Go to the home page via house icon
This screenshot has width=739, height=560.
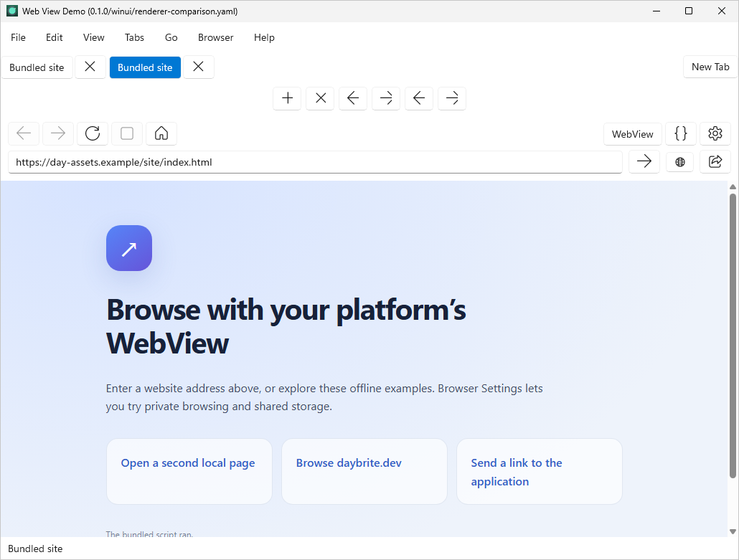[161, 134]
